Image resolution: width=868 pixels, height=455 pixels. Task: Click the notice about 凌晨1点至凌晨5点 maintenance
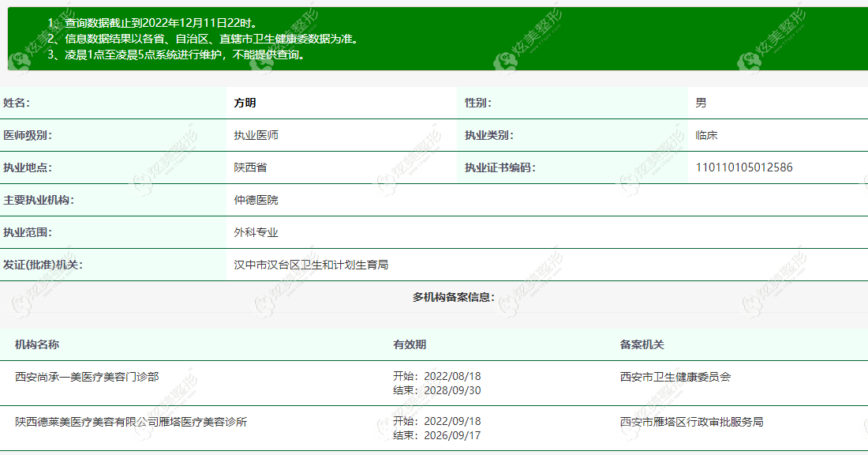[177, 55]
